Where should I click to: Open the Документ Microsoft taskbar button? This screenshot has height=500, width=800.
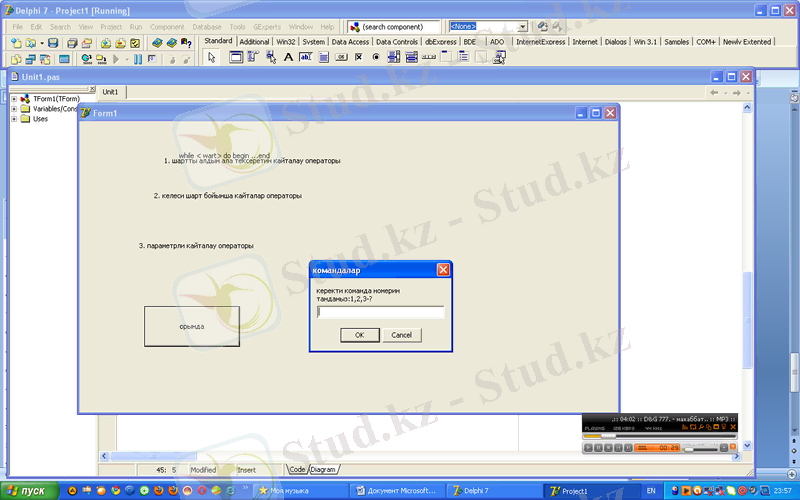(396, 491)
